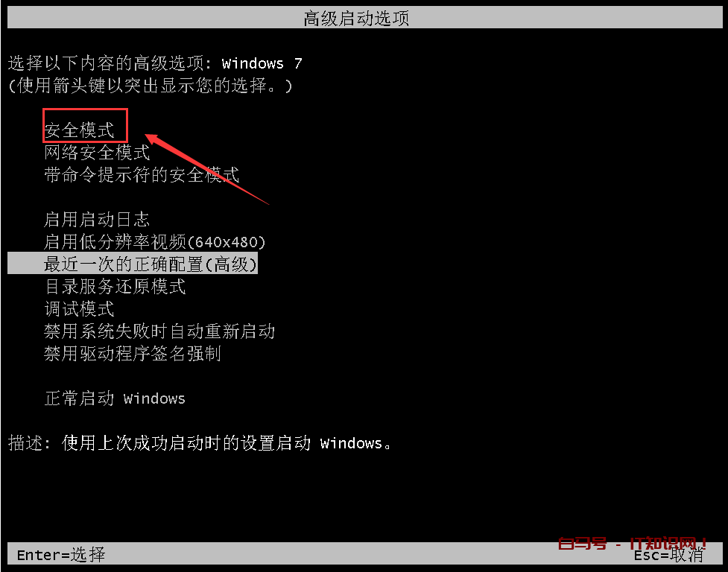
Task: Click the Windows 7 label text
Action: [262, 63]
